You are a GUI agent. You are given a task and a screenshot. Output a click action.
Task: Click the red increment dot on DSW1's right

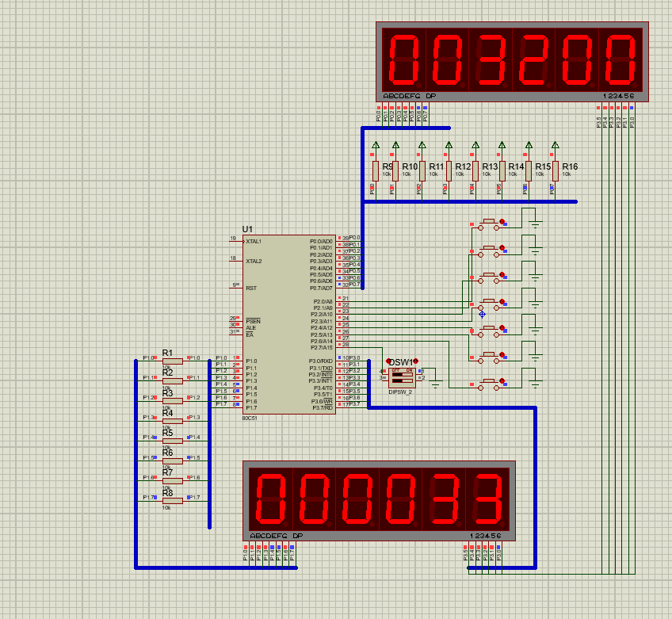[x=415, y=361]
